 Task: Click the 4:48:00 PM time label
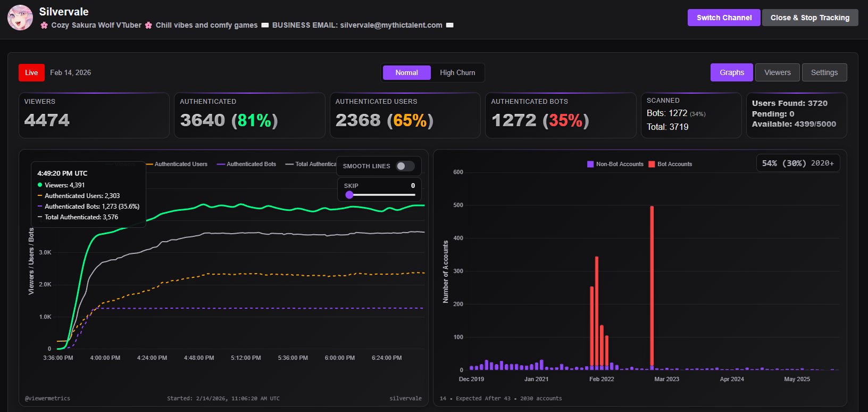199,358
